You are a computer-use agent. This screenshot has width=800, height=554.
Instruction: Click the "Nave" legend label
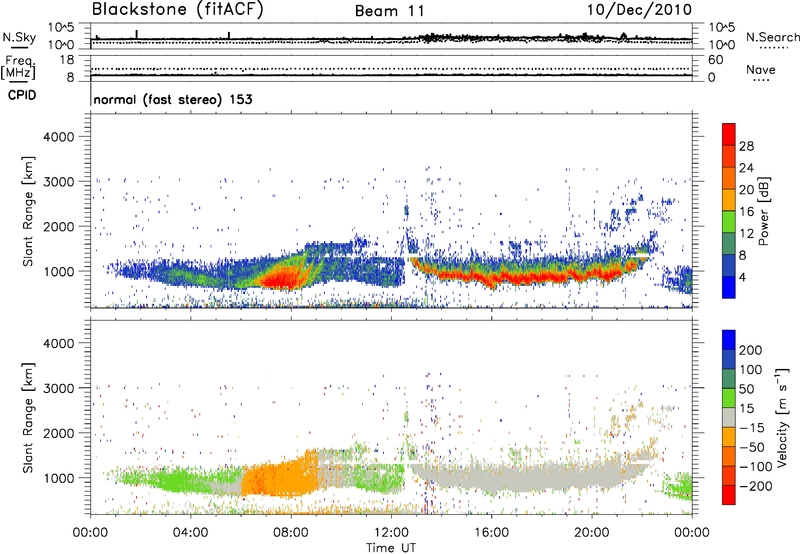(x=761, y=70)
